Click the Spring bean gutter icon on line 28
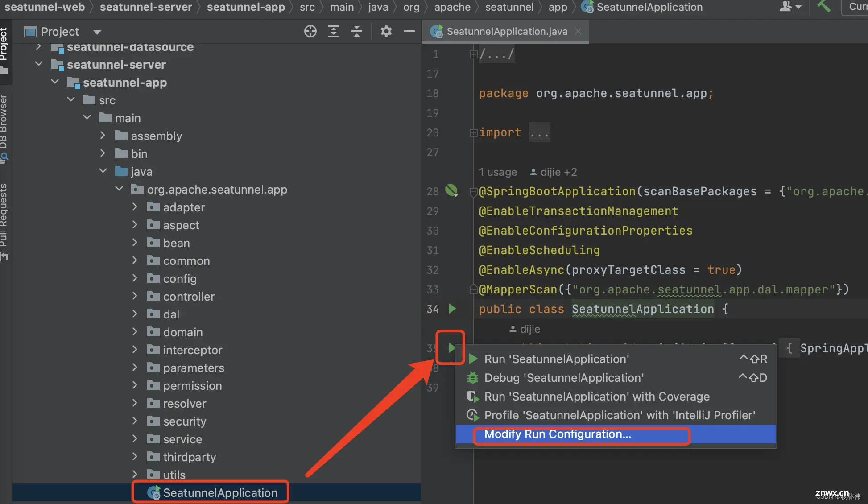 coord(451,191)
